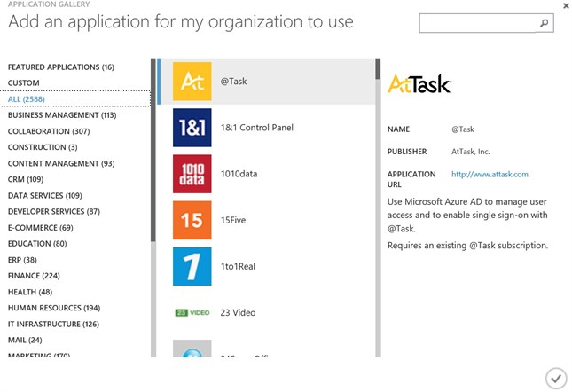Click the @Task orange app icon

click(192, 82)
